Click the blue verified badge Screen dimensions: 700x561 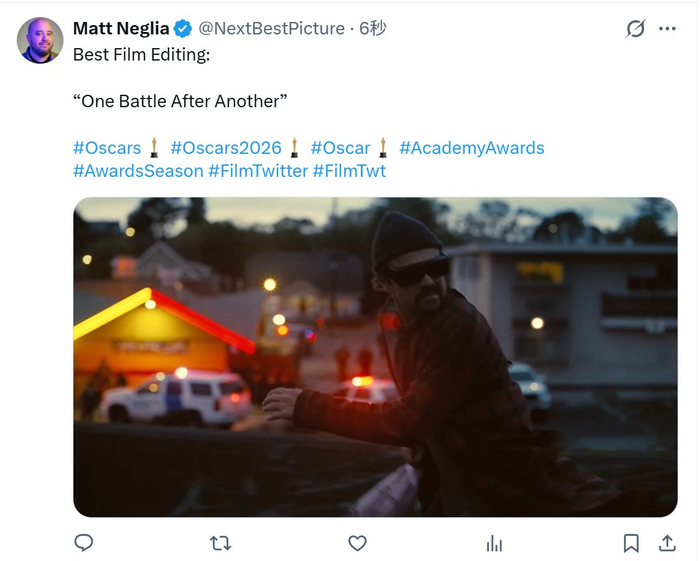pyautogui.click(x=182, y=29)
